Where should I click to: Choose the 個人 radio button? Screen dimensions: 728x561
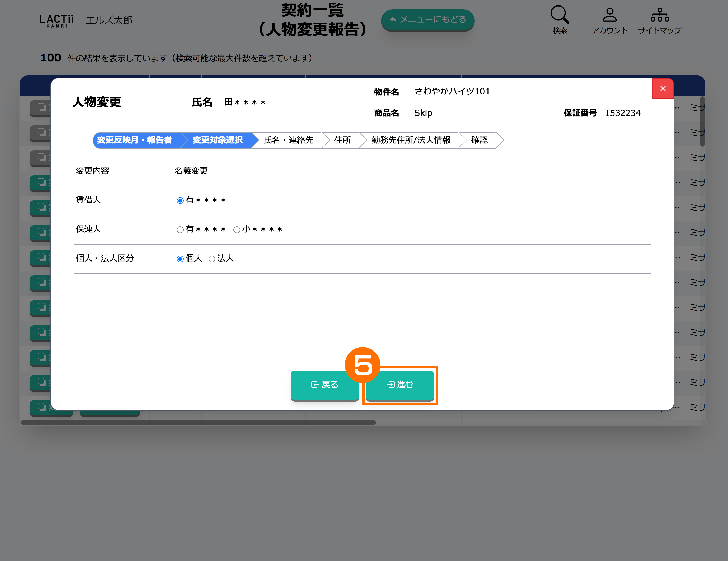click(180, 259)
